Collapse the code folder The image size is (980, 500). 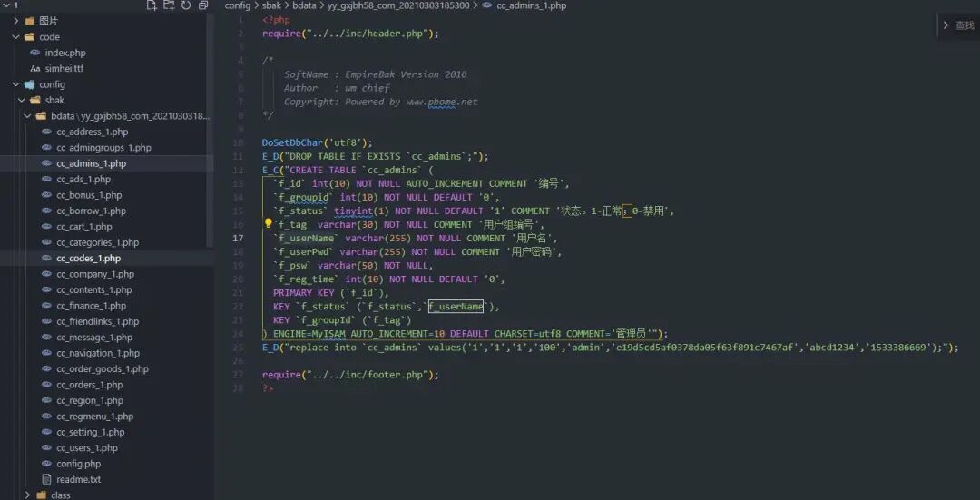click(x=16, y=37)
